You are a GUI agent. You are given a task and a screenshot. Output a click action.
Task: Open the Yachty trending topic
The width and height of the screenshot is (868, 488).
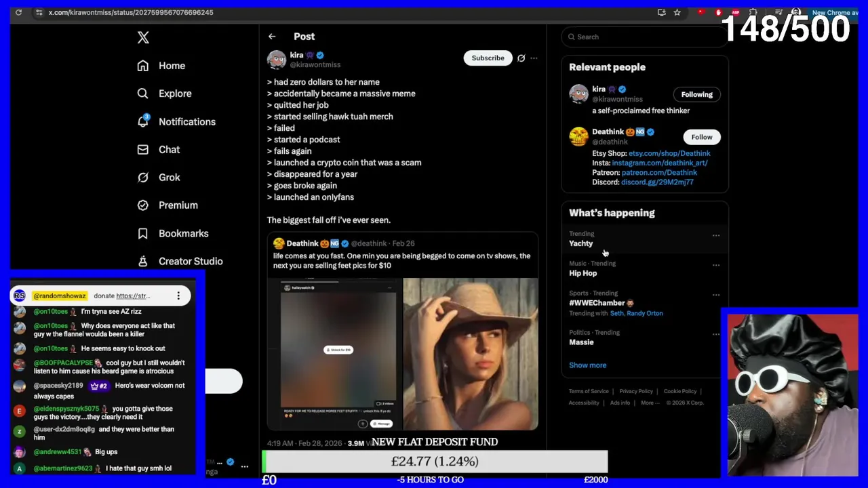(x=580, y=243)
